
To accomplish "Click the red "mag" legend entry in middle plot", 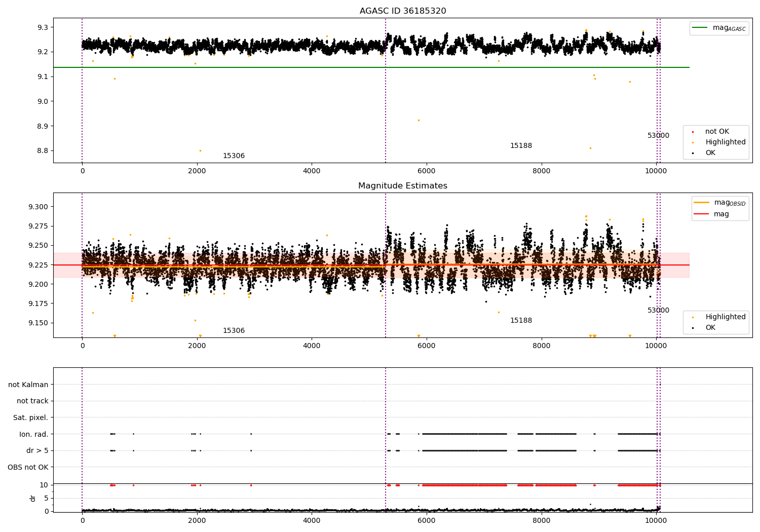I will coord(721,214).
